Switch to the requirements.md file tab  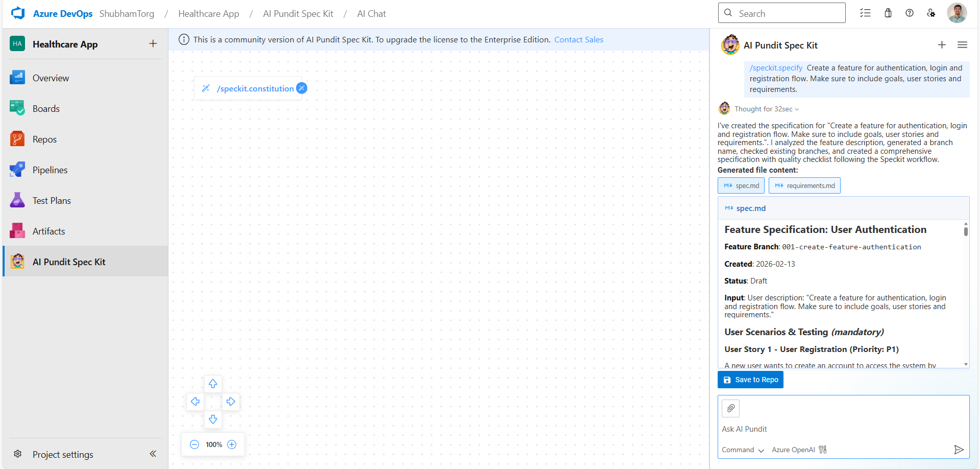tap(804, 185)
